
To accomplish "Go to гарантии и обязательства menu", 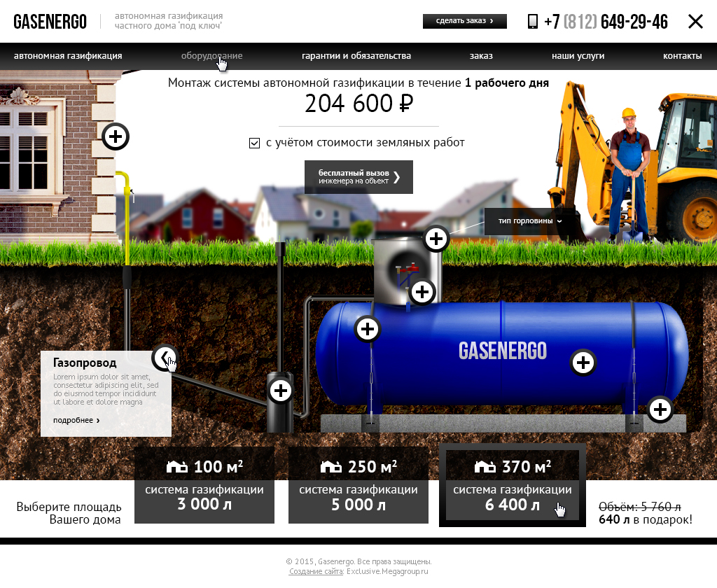I will (x=356, y=56).
